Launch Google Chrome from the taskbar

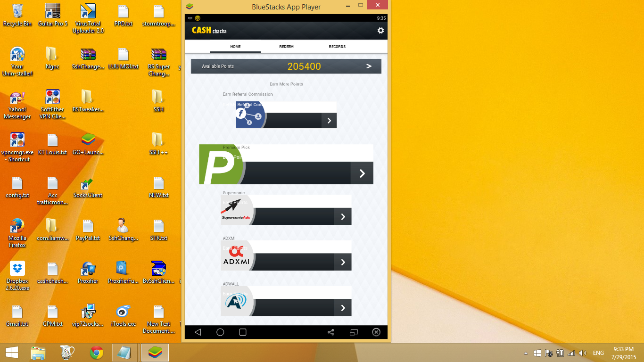click(x=97, y=353)
